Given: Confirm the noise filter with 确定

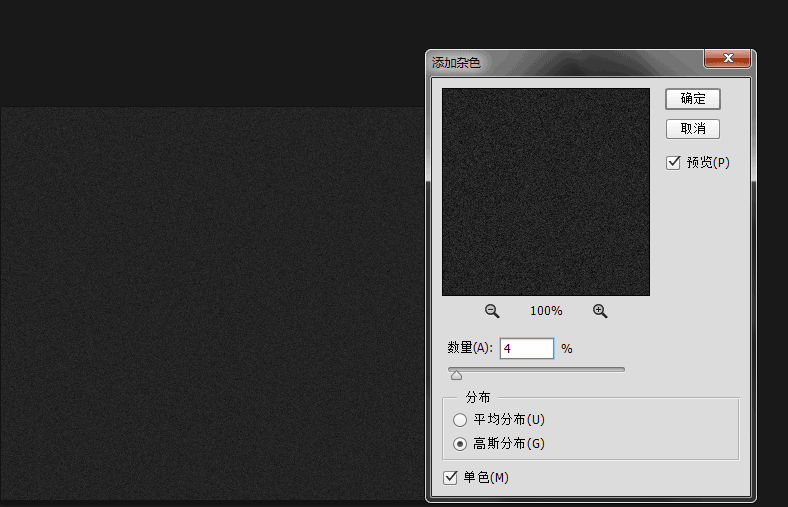Looking at the screenshot, I should point(693,99).
